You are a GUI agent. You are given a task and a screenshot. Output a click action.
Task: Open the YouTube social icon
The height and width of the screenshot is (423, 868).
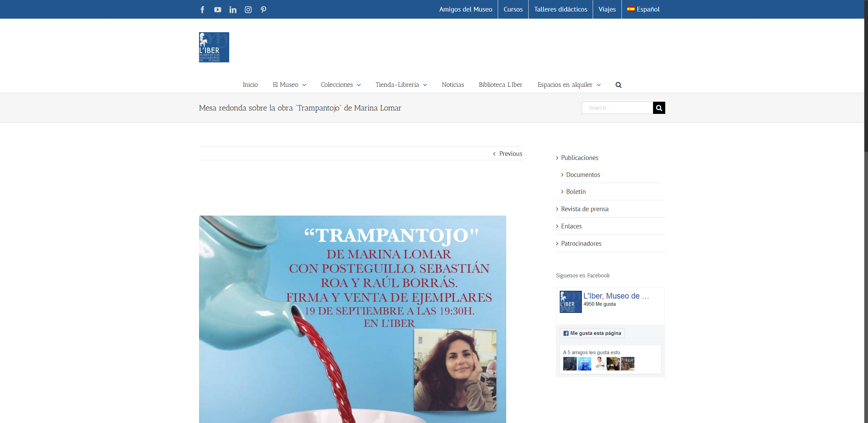point(218,9)
